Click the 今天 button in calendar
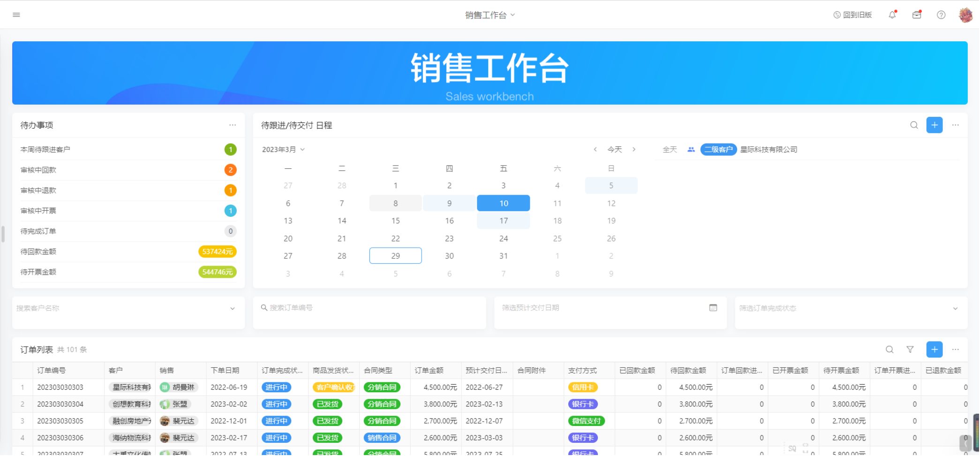This screenshot has width=980, height=456. [614, 150]
